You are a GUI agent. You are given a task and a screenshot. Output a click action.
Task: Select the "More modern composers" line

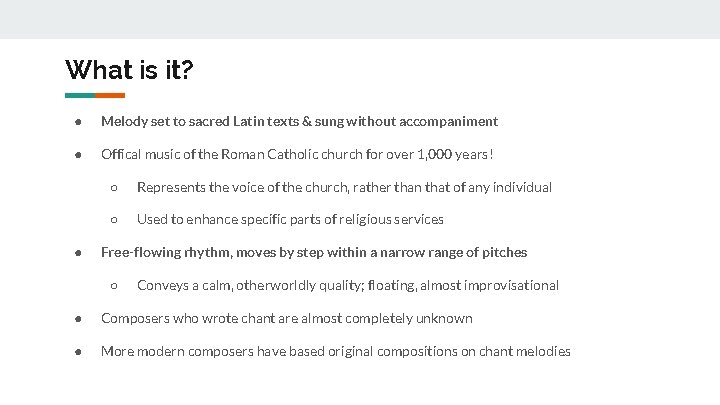coord(335,352)
